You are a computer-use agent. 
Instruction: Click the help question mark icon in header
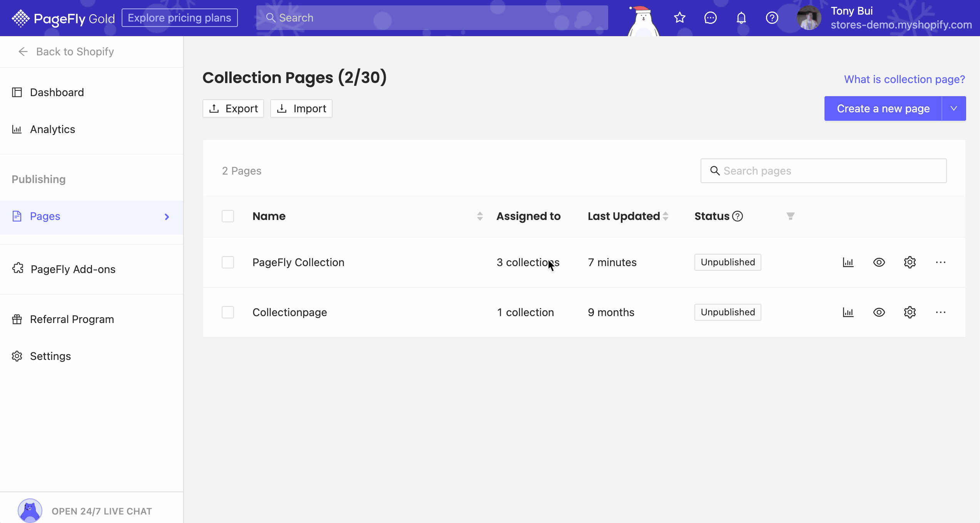(772, 18)
